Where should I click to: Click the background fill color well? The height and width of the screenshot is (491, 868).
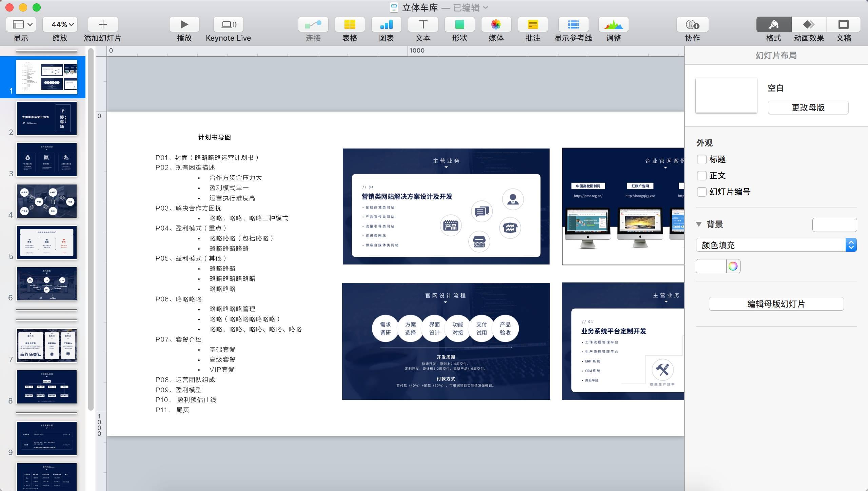[x=711, y=266]
